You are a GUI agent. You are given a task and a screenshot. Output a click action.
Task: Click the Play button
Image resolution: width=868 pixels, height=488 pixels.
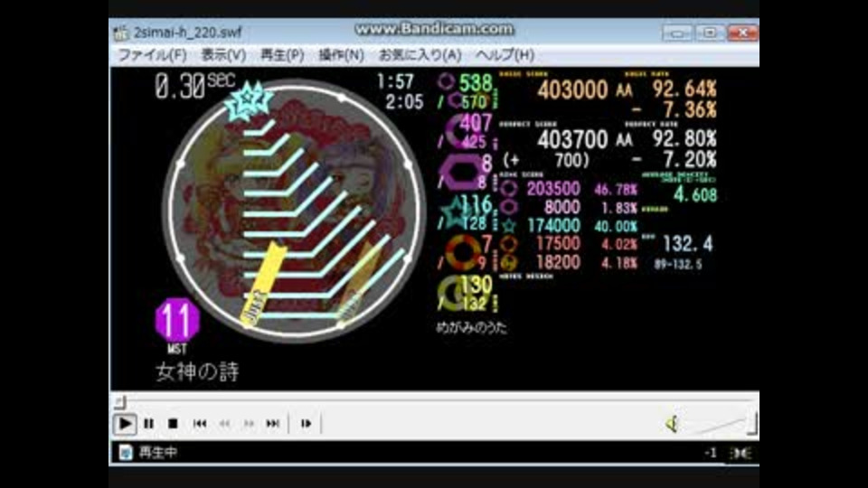click(x=125, y=424)
